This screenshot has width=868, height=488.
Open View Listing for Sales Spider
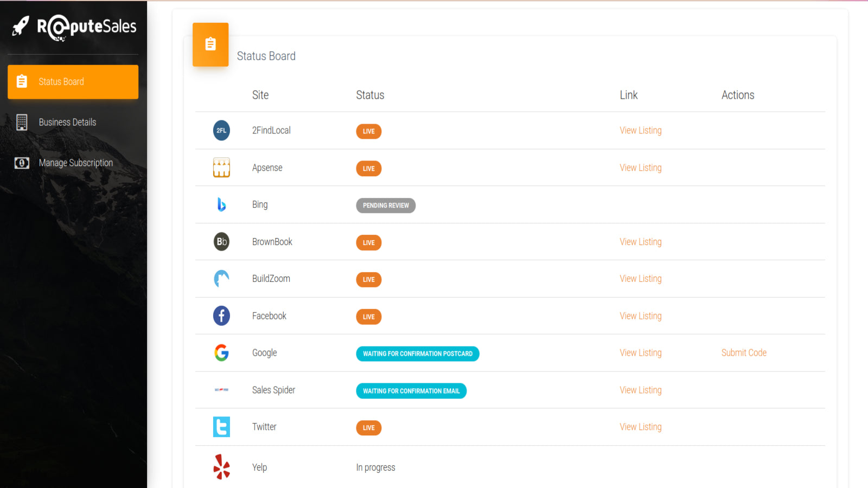641,390
